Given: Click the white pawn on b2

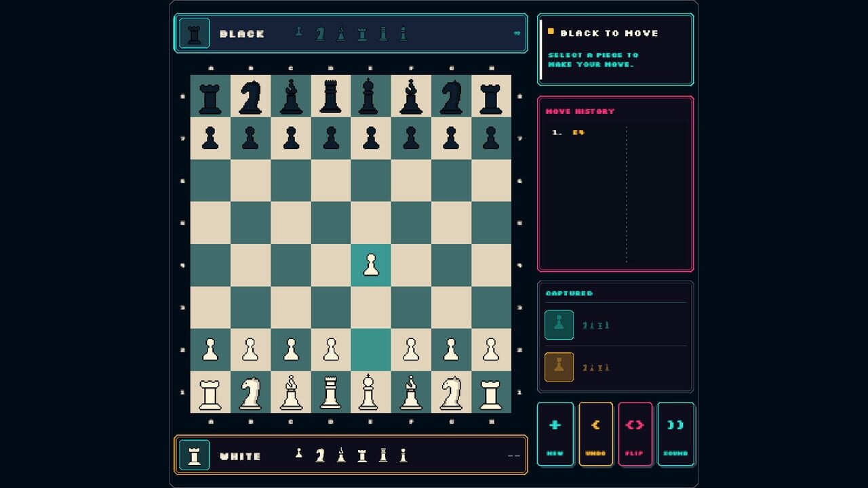Looking at the screenshot, I should (x=250, y=350).
